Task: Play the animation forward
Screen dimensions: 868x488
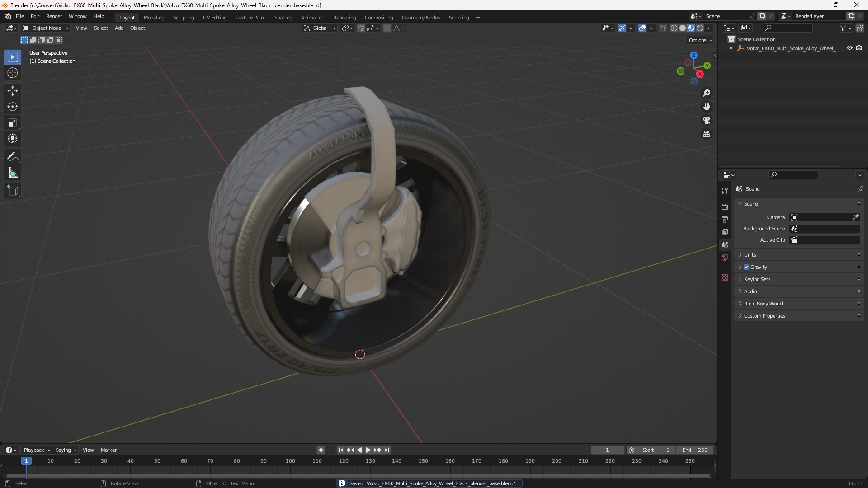Action: coord(368,450)
